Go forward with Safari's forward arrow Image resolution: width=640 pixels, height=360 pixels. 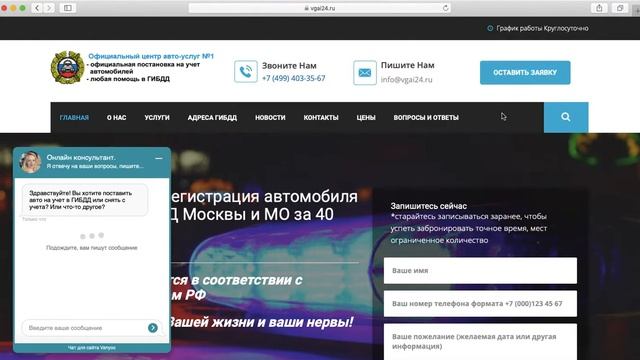49,8
